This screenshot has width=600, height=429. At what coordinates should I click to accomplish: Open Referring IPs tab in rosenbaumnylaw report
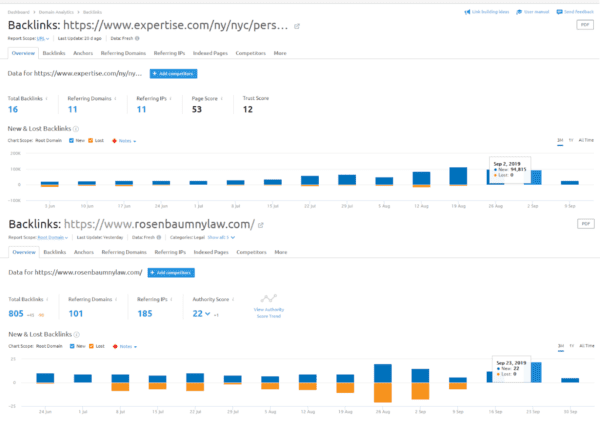click(x=170, y=252)
